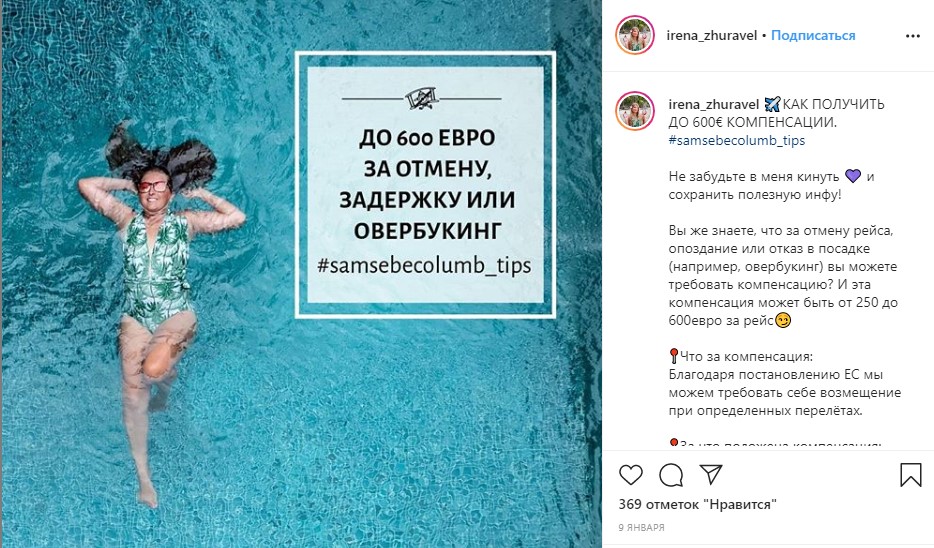Click the purple heart emoji in caption

tap(853, 176)
